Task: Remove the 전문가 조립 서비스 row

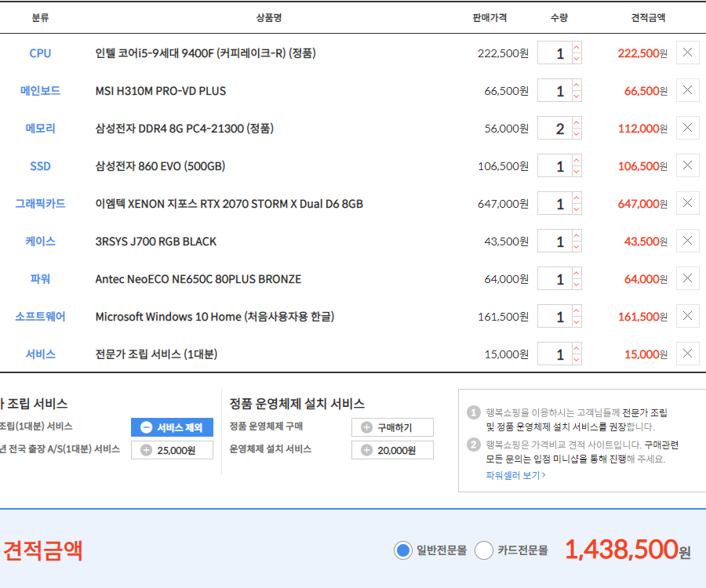Action: 687,354
